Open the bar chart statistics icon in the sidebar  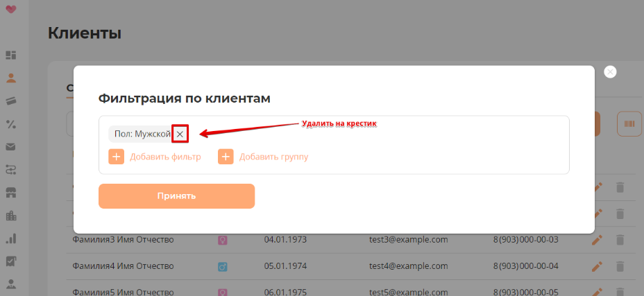click(x=11, y=238)
